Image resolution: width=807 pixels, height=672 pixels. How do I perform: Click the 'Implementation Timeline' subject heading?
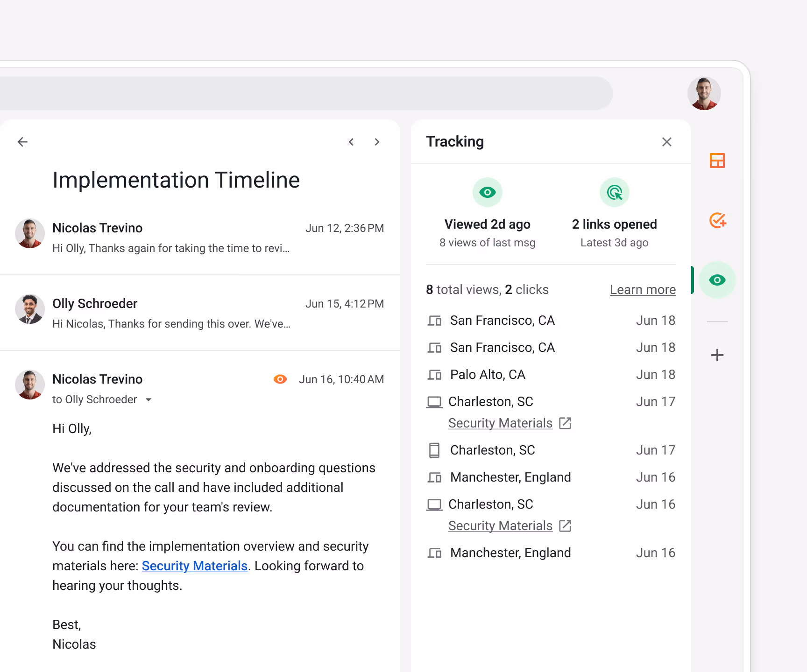(176, 180)
